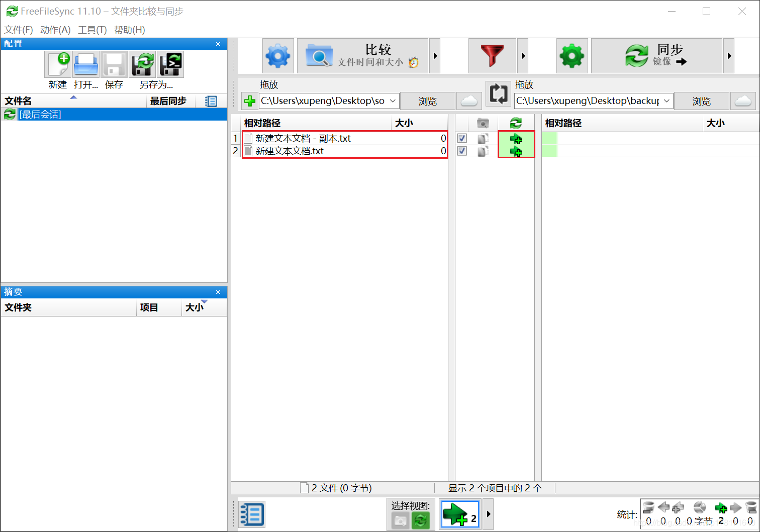Start 同步 synchronization button
Screen dimensions: 760x532
(656, 56)
